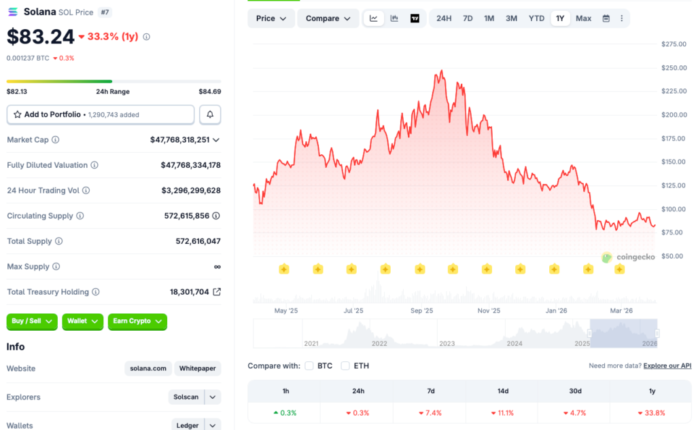Tick the BTC compare checkbox

pyautogui.click(x=309, y=366)
